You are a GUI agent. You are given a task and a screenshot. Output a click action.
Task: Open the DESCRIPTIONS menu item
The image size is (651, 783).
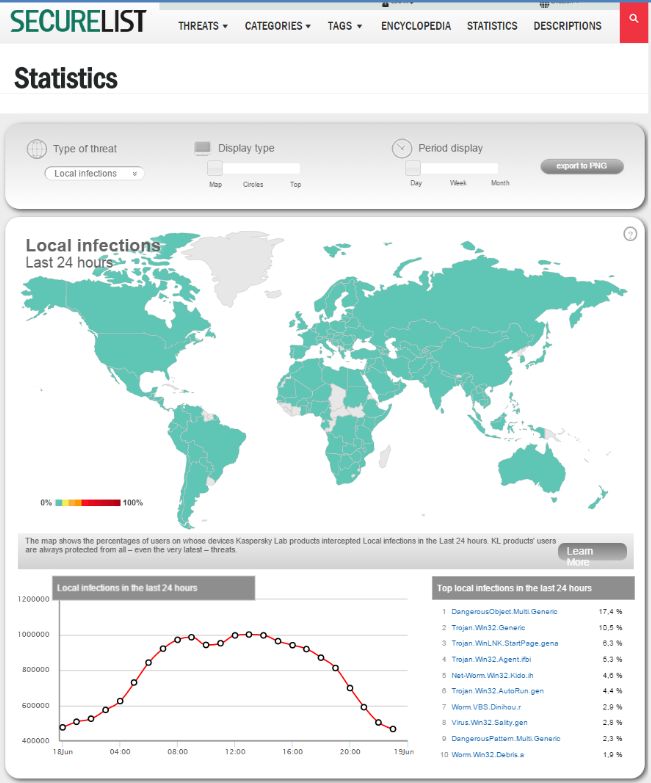pyautogui.click(x=568, y=26)
